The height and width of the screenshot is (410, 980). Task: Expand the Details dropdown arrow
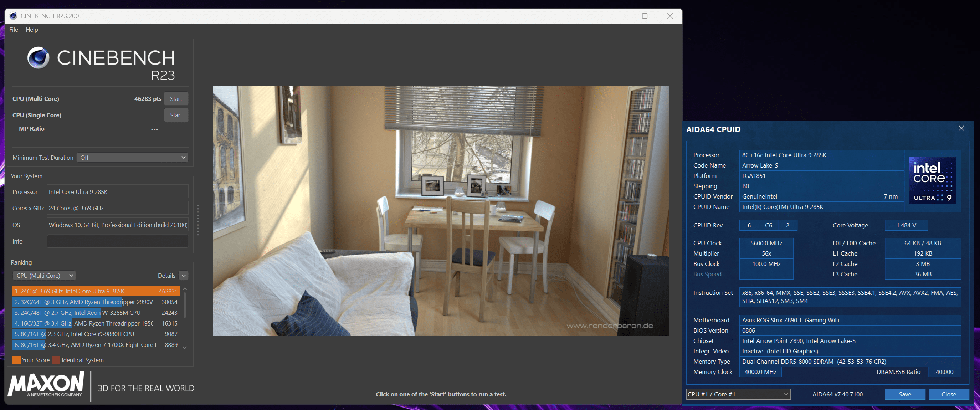tap(184, 275)
